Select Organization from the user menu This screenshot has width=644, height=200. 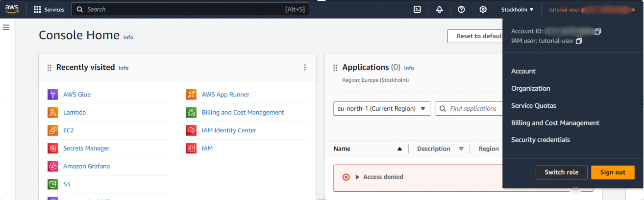(x=531, y=88)
